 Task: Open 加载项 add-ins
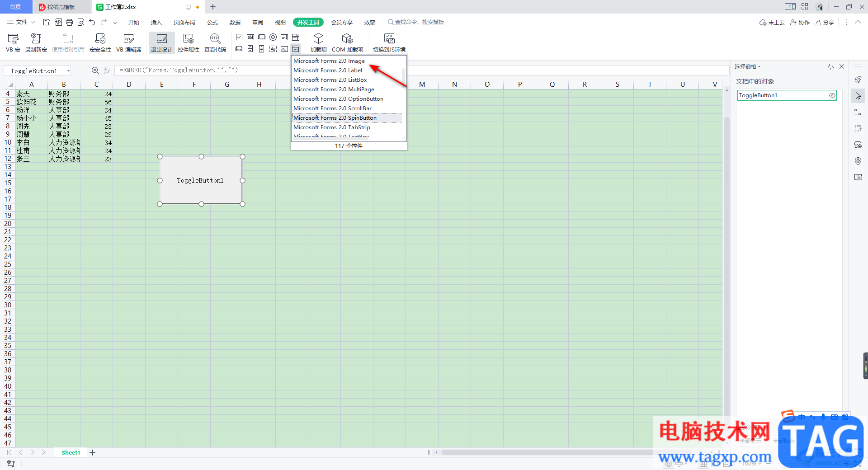click(319, 43)
